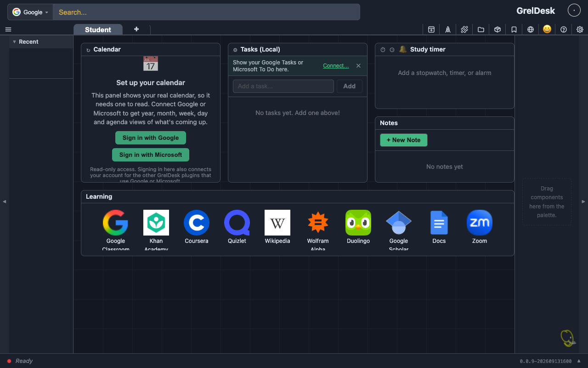588x368 pixels.
Task: Click the drag components drop zone
Action: [547, 201]
